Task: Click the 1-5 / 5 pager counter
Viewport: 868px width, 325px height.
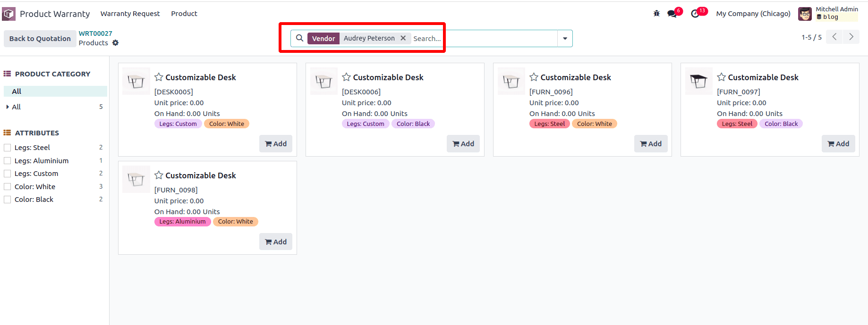Action: point(811,37)
